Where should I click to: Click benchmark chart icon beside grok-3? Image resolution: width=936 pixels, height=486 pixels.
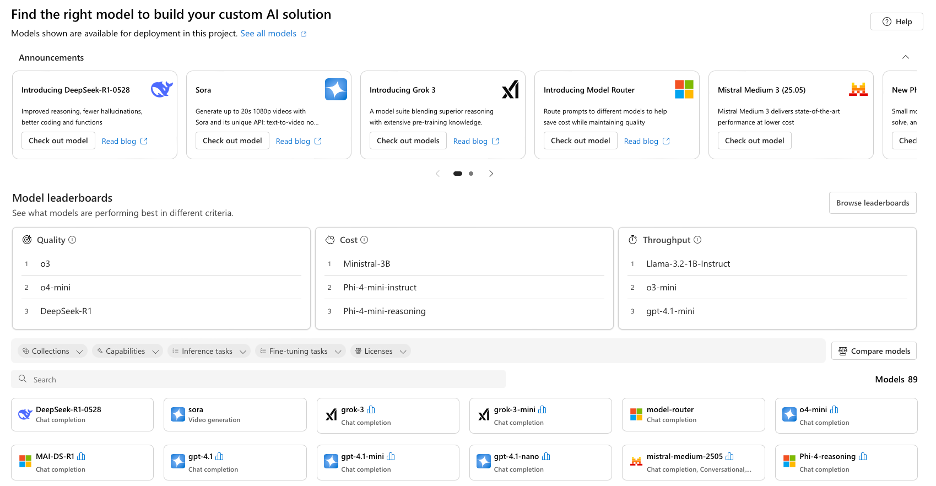click(371, 410)
